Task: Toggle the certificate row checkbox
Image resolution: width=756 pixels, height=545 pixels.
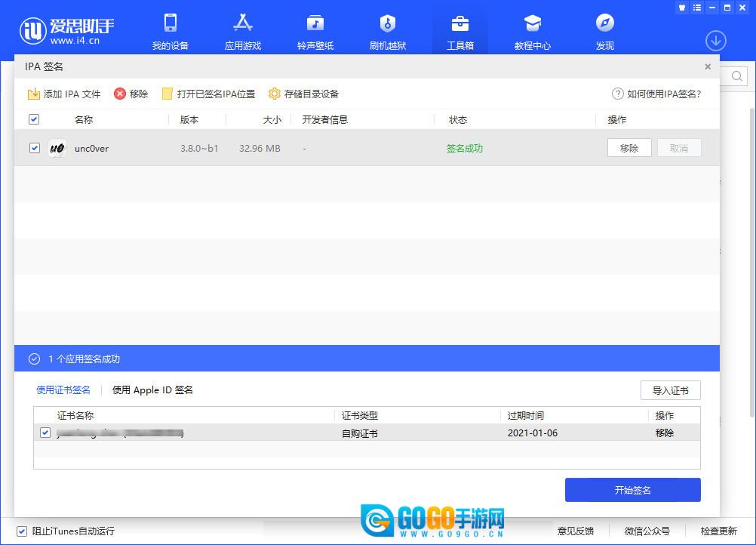Action: [45, 433]
